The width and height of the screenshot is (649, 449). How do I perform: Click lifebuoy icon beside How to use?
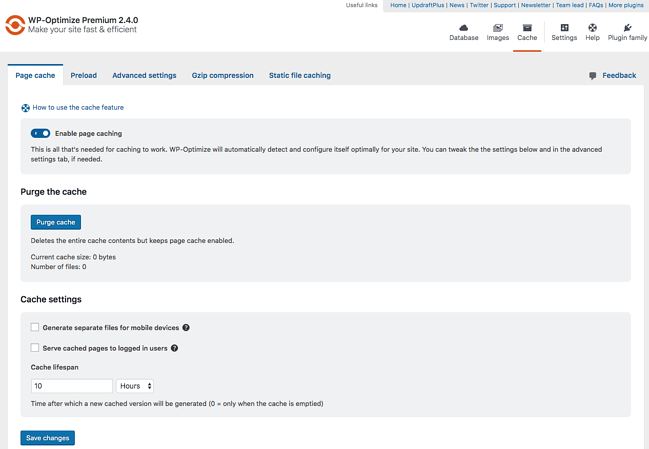[x=25, y=108]
